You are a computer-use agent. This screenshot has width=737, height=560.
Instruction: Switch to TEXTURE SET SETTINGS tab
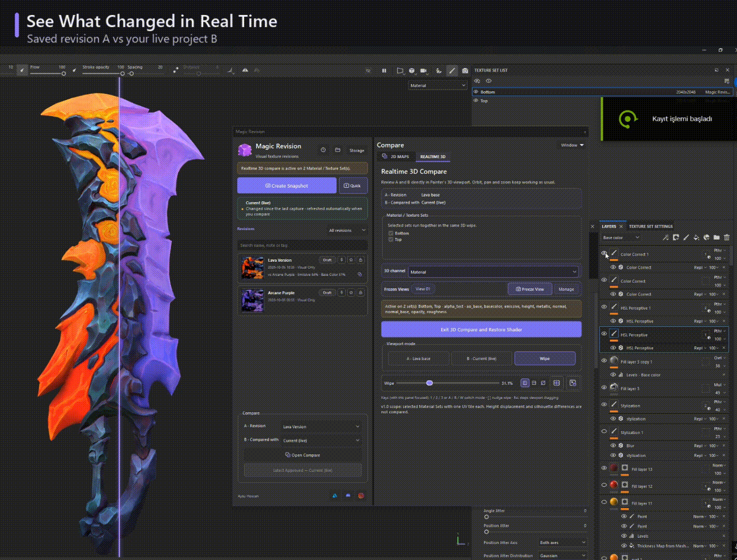(x=650, y=226)
